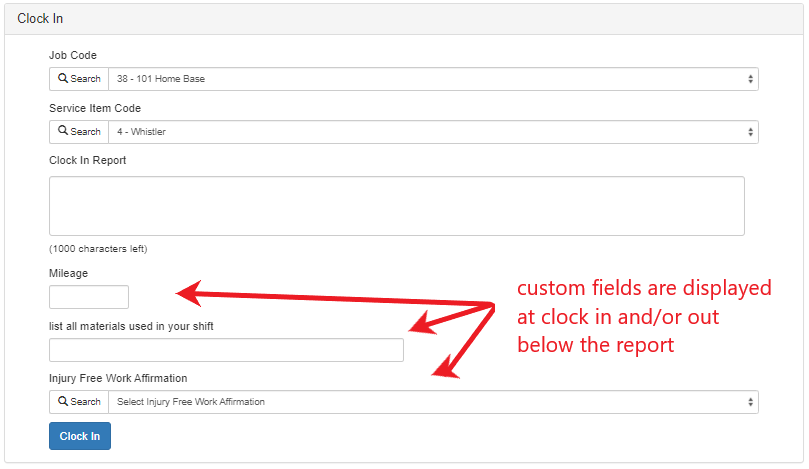Viewport: 809px width, 469px height.
Task: Focus the Mileage input field
Action: coord(89,297)
